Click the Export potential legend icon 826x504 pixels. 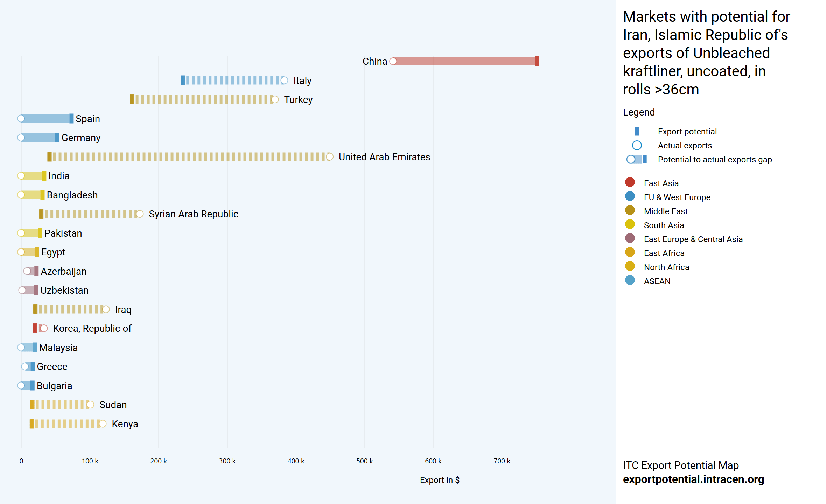pyautogui.click(x=637, y=131)
